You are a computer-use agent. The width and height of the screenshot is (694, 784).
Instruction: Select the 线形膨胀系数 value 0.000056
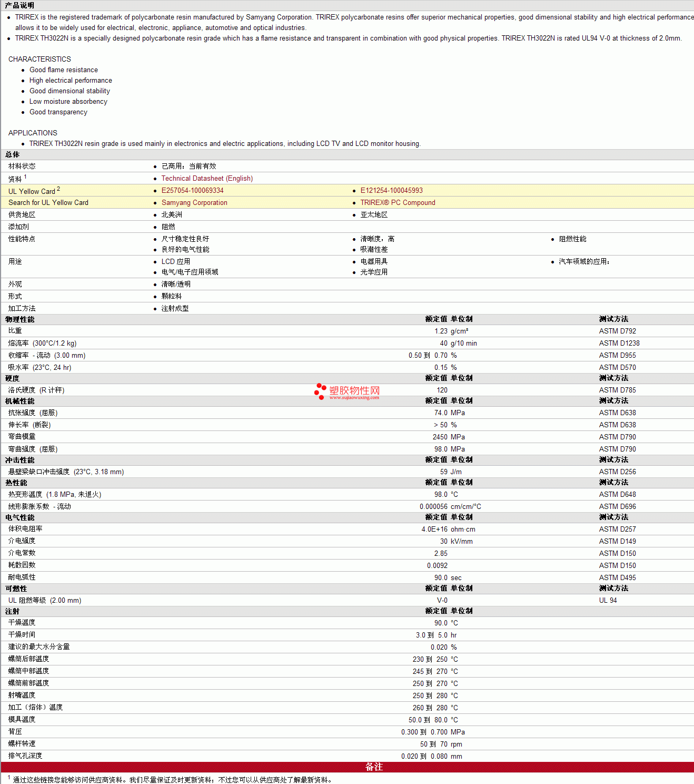click(x=433, y=507)
